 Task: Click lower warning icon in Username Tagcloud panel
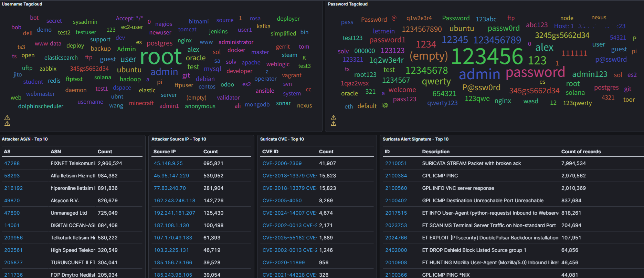pos(7,123)
